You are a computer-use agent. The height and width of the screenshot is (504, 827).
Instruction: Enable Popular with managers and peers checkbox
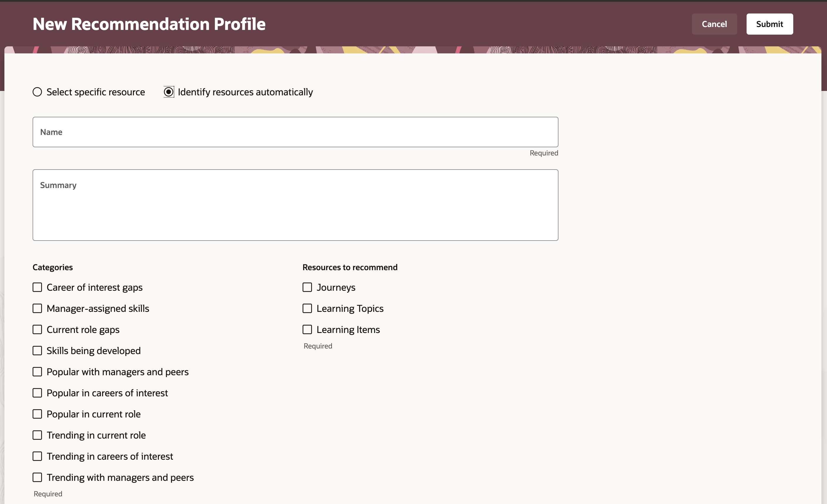click(x=37, y=371)
